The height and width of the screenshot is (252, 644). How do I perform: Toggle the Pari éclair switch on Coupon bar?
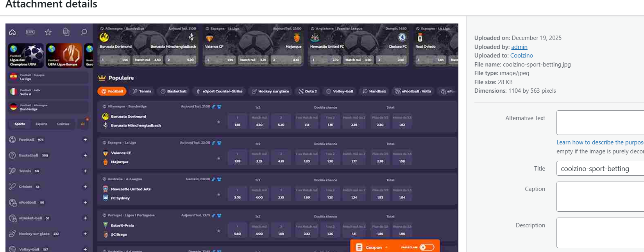pyautogui.click(x=427, y=247)
